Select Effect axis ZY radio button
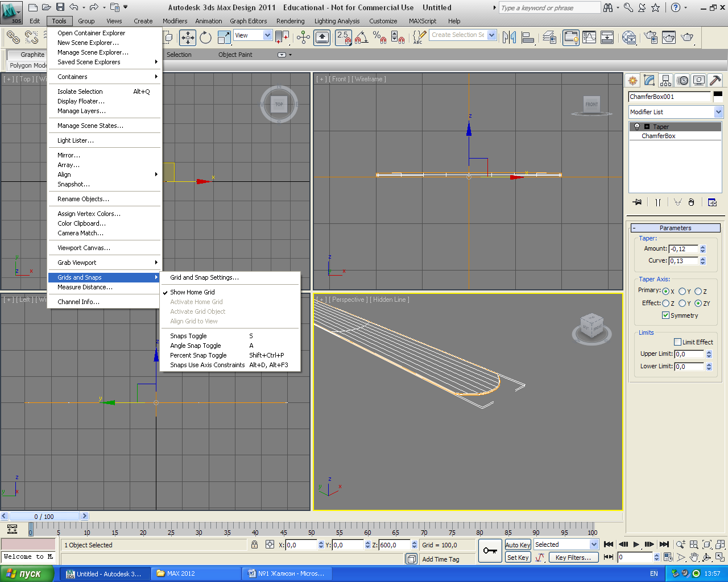This screenshot has width=728, height=582. [698, 304]
